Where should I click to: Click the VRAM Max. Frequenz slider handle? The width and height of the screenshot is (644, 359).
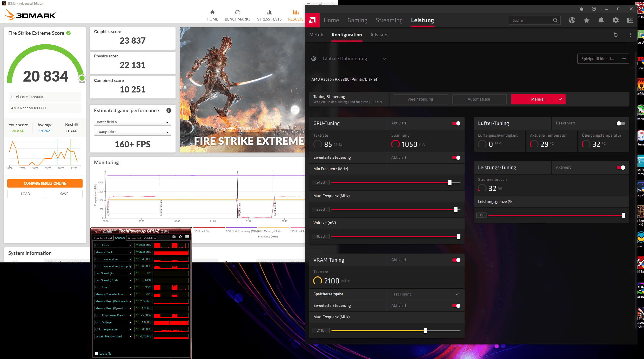pos(425,331)
